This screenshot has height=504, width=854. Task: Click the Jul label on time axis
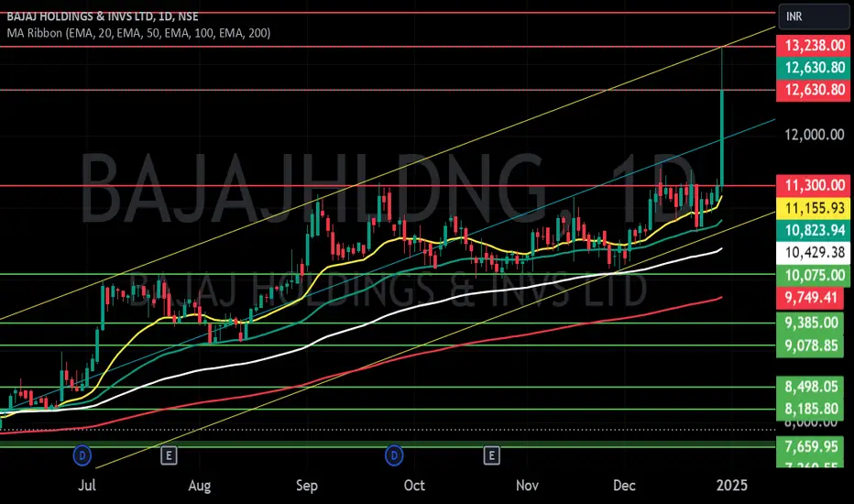tap(87, 486)
